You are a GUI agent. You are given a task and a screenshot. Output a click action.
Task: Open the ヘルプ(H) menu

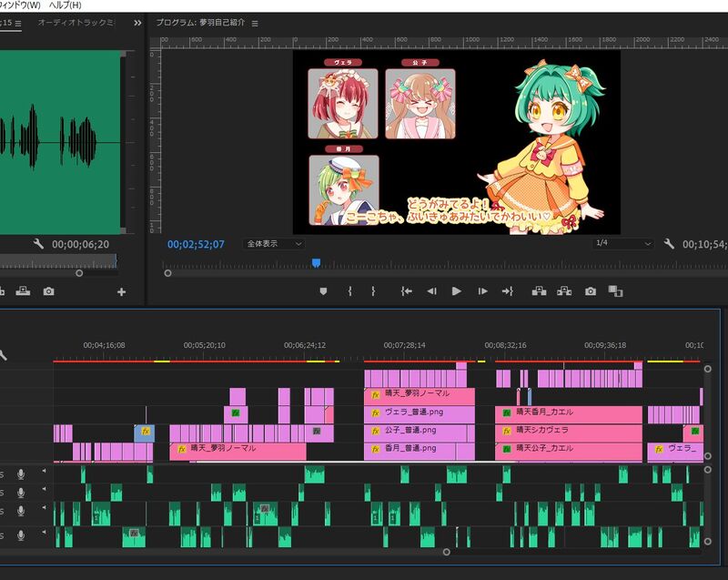coord(65,5)
